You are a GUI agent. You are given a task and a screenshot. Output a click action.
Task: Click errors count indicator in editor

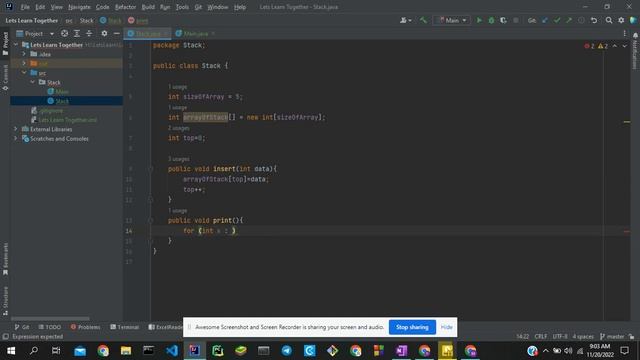tap(589, 46)
